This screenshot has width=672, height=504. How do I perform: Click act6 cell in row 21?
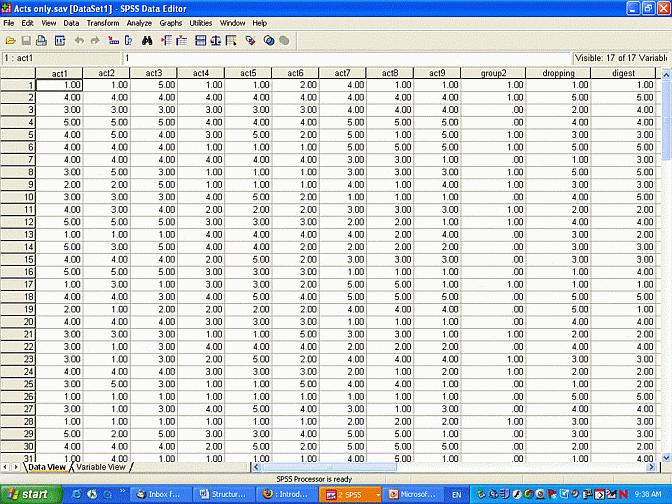295,334
